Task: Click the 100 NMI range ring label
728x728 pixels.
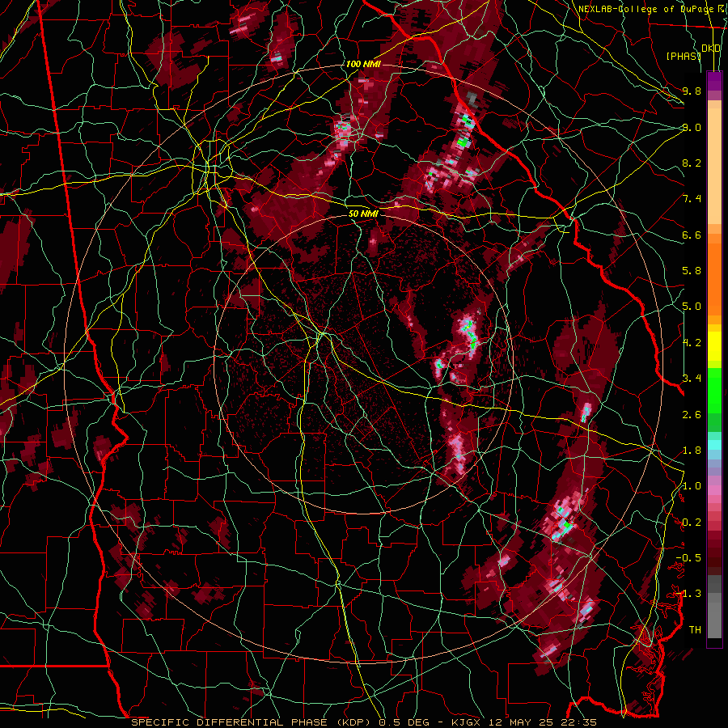Action: [x=363, y=64]
